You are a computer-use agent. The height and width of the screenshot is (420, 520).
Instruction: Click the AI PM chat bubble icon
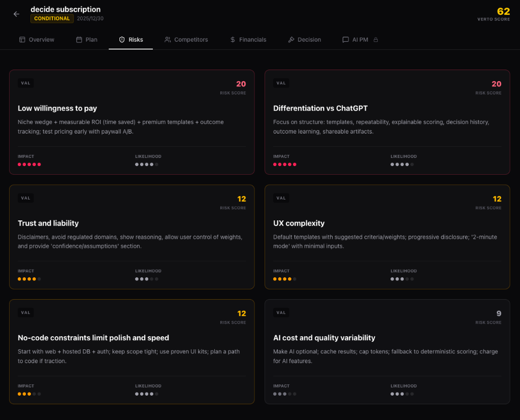(x=345, y=40)
